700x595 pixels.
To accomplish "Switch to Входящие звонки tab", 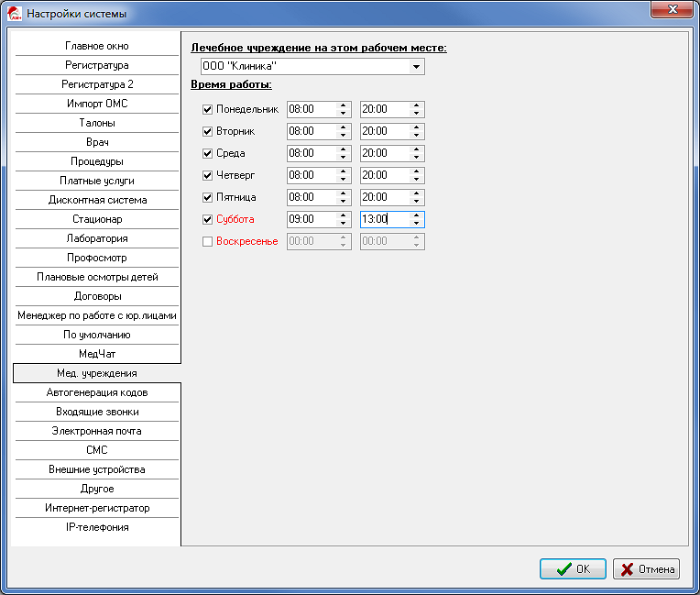I will (97, 412).
